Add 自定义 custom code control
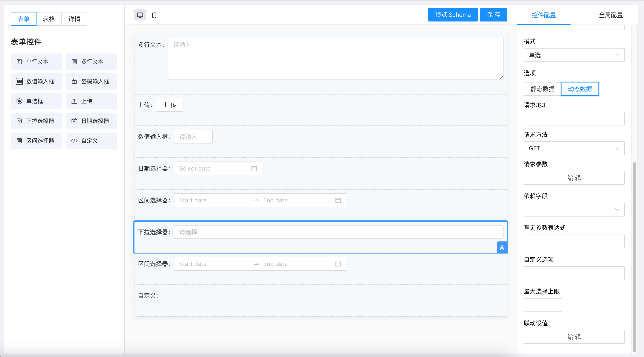This screenshot has width=644, height=357. (x=92, y=141)
